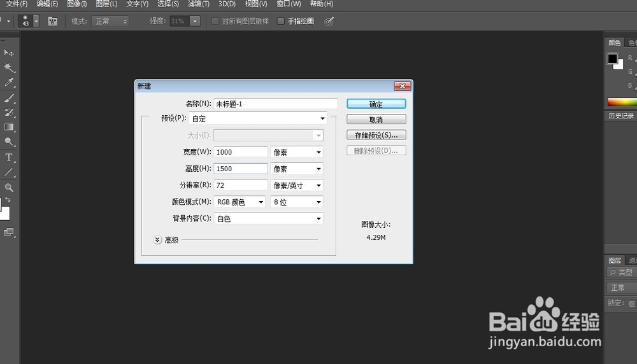This screenshot has height=364, width=637.
Task: Open the 滤镜(T) menu
Action: [199, 4]
